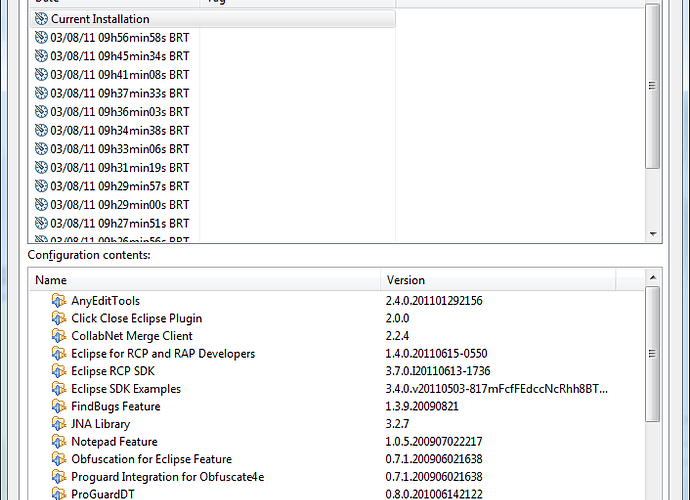Click history list vertical scrollbar thumb
The width and height of the screenshot is (690, 500).
point(653,86)
